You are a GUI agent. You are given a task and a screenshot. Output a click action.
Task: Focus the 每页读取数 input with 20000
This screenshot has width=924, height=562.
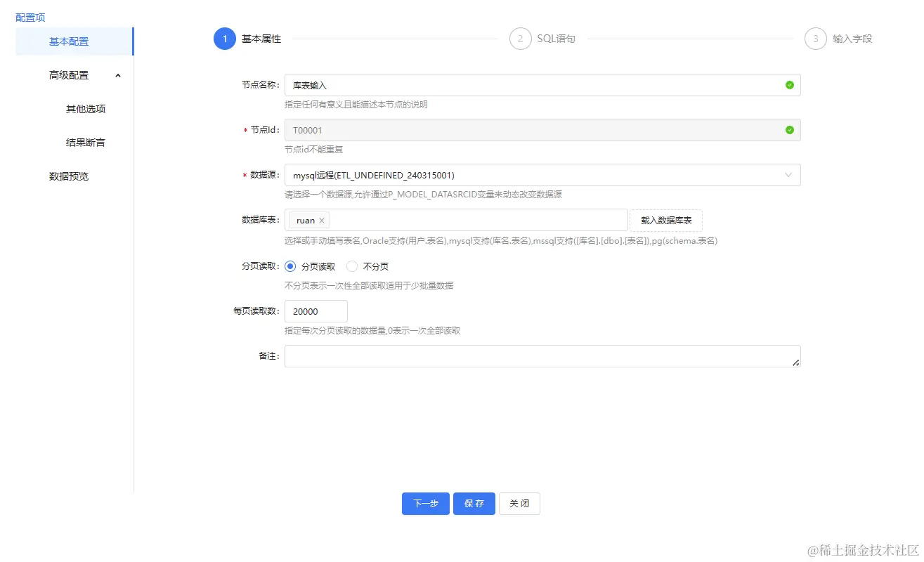(x=316, y=311)
